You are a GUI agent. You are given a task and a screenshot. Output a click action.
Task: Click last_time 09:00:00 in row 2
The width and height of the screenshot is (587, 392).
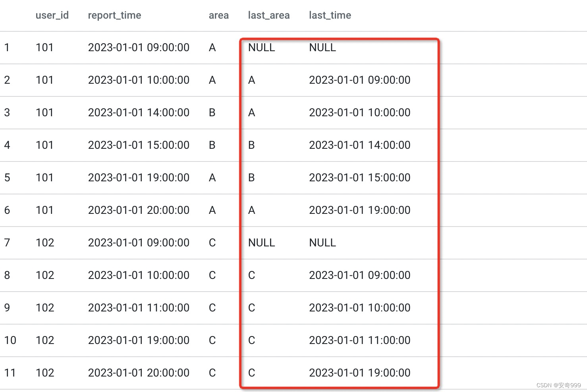coord(360,80)
